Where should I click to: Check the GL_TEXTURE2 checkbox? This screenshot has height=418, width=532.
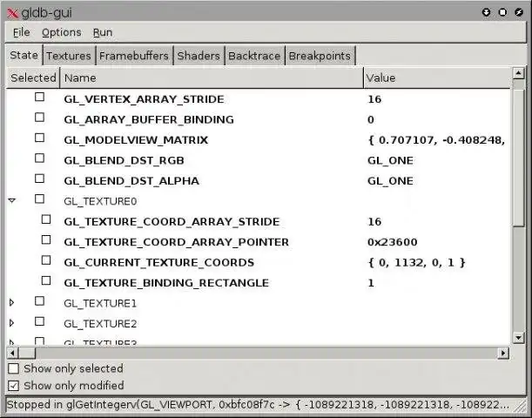(x=40, y=321)
